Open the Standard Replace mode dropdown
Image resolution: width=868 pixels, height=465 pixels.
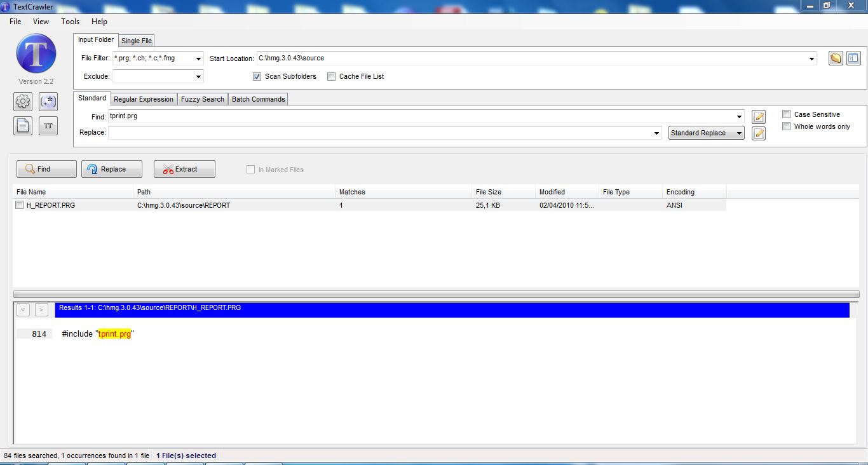738,133
